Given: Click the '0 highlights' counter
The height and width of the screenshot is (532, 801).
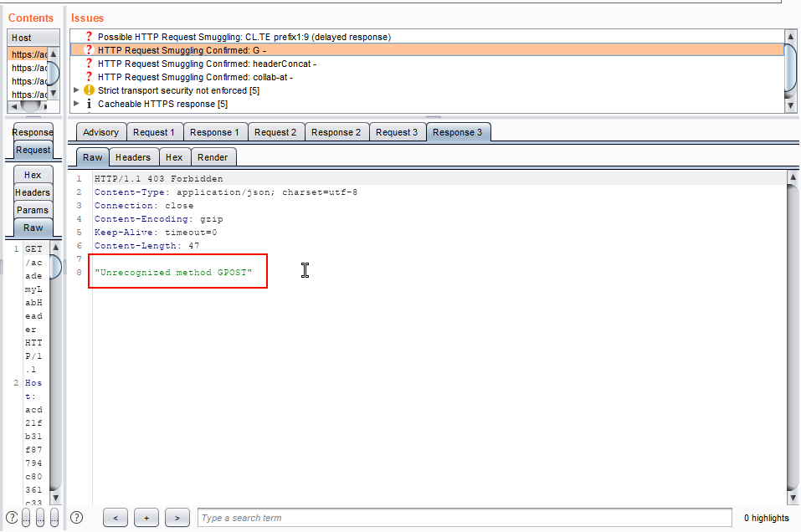Looking at the screenshot, I should [766, 518].
